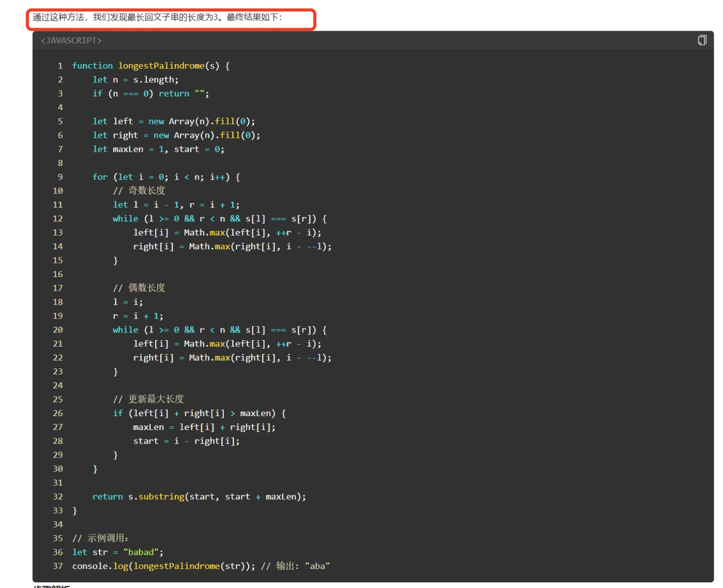Click the while condition on line 20
The height and width of the screenshot is (588, 723).
tap(220, 330)
